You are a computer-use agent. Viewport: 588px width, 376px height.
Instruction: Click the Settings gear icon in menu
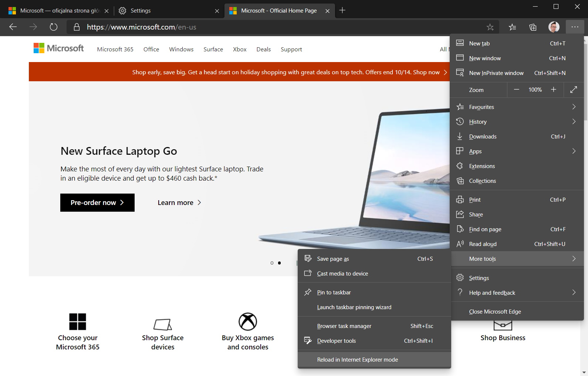point(460,278)
